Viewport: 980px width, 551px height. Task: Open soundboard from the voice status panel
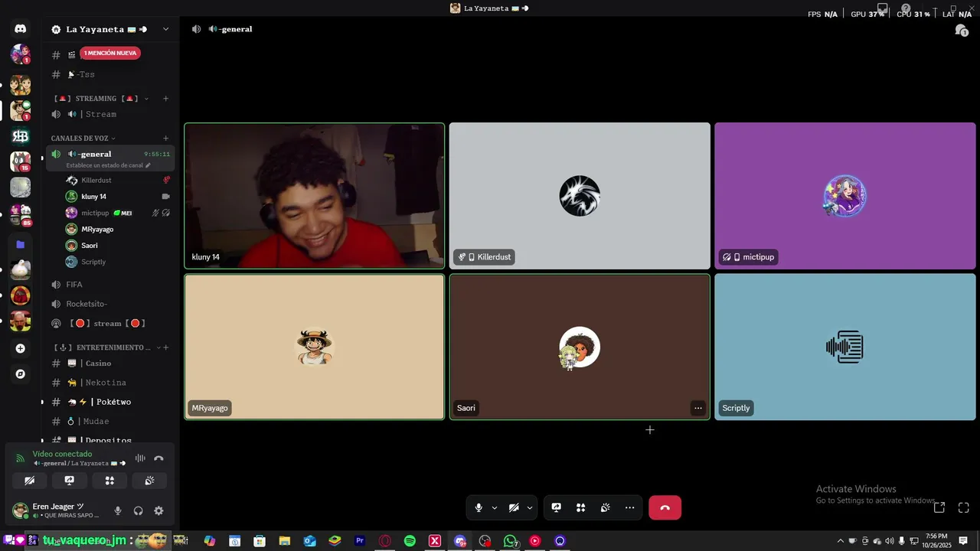coord(149,481)
